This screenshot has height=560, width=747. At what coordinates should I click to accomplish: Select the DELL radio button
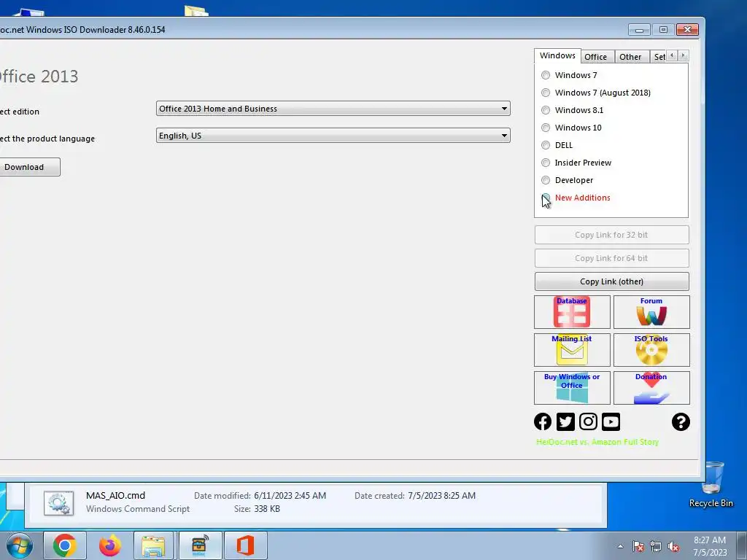click(x=546, y=145)
